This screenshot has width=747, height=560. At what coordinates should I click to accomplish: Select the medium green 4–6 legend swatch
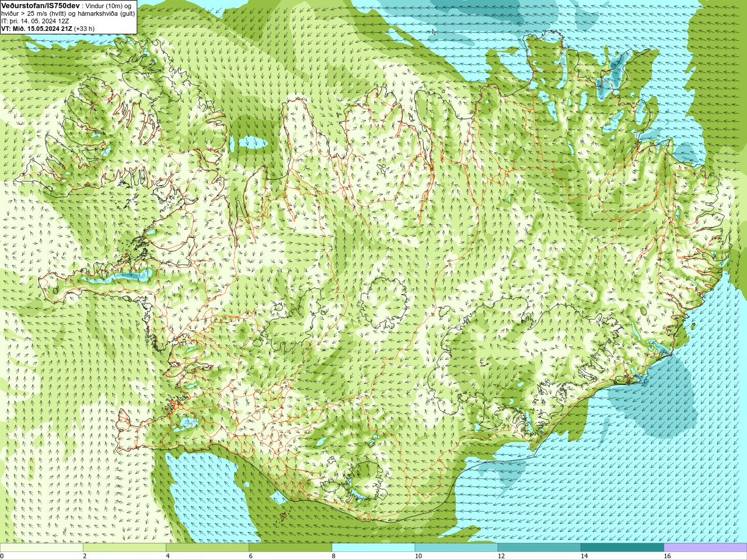point(207,548)
